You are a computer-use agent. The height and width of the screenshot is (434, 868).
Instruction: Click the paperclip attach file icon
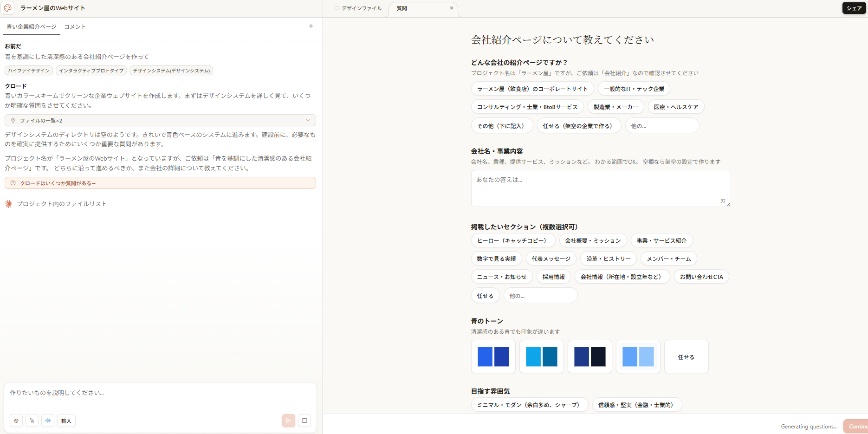32,421
